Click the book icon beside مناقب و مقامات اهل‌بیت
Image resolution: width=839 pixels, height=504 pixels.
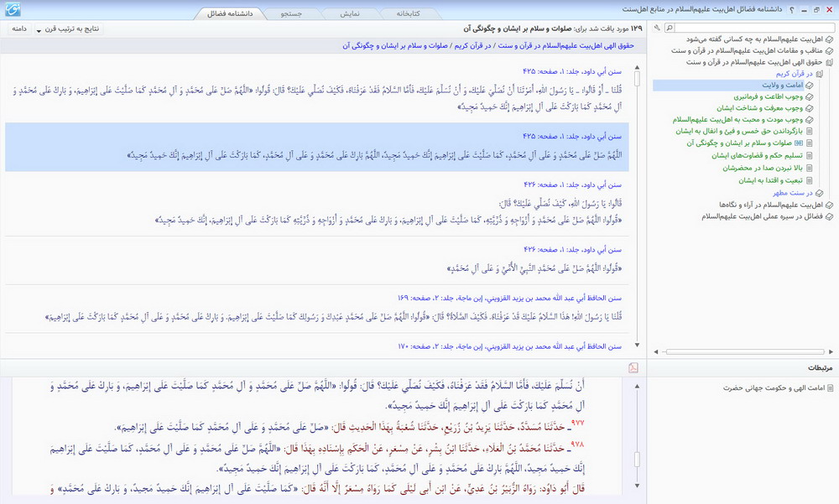(x=829, y=51)
